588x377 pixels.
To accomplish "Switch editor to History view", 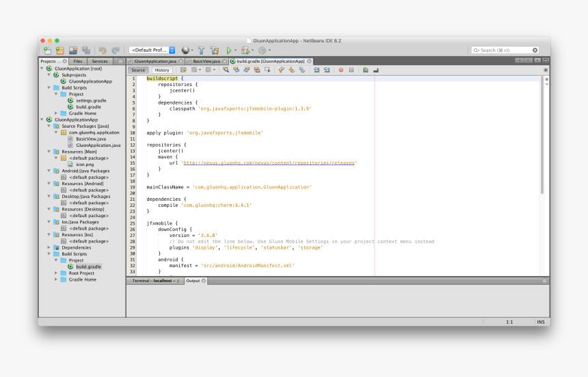I will 162,70.
